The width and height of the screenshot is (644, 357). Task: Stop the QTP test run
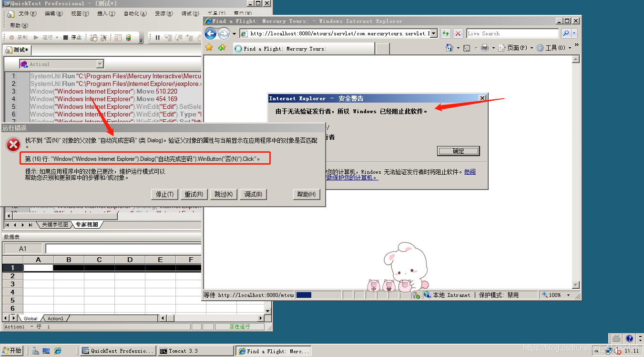[x=72, y=37]
